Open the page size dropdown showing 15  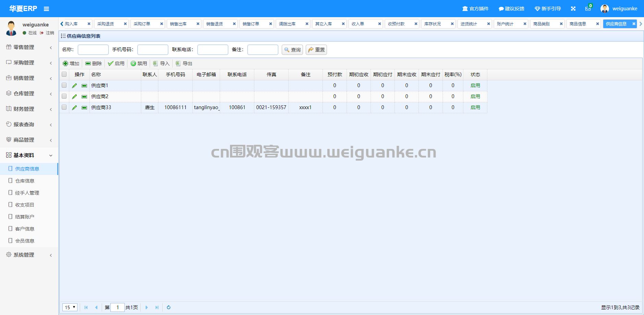click(70, 307)
